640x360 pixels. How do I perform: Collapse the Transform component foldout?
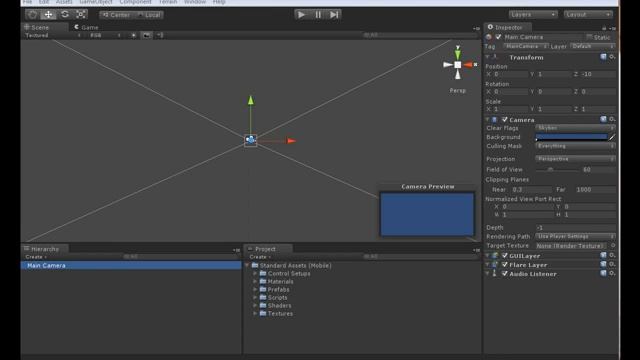pyautogui.click(x=487, y=57)
